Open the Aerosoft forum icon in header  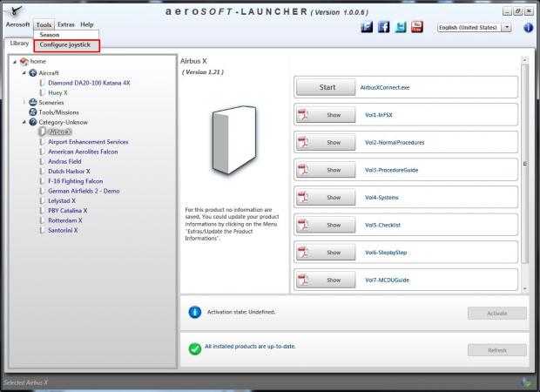tap(367, 27)
